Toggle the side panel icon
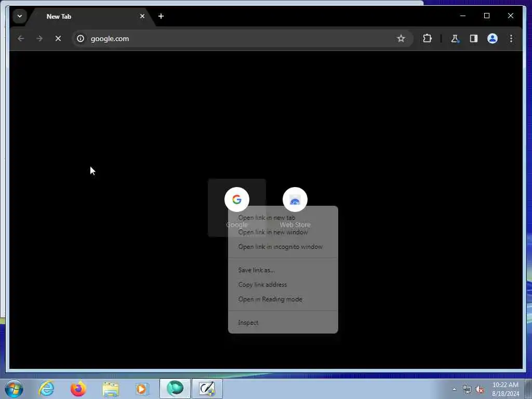The image size is (532, 399). [474, 38]
